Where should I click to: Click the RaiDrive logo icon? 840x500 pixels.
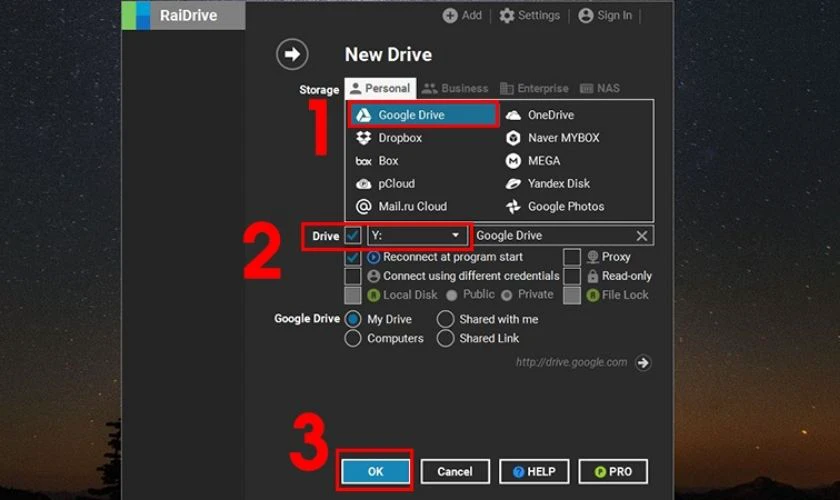click(x=137, y=15)
